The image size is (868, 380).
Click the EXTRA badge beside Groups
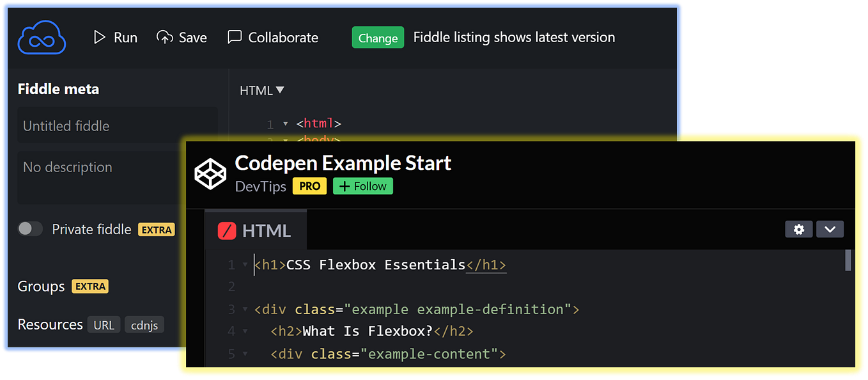pos(89,286)
